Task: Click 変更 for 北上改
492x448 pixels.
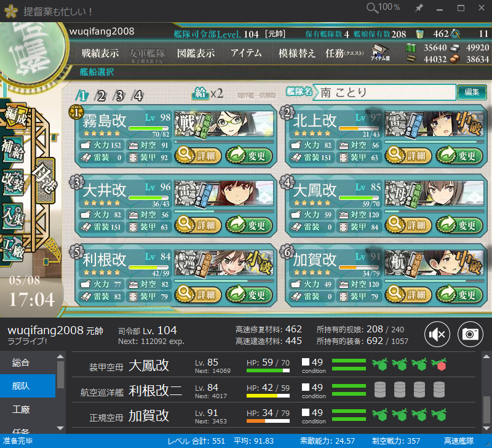Action: point(459,155)
